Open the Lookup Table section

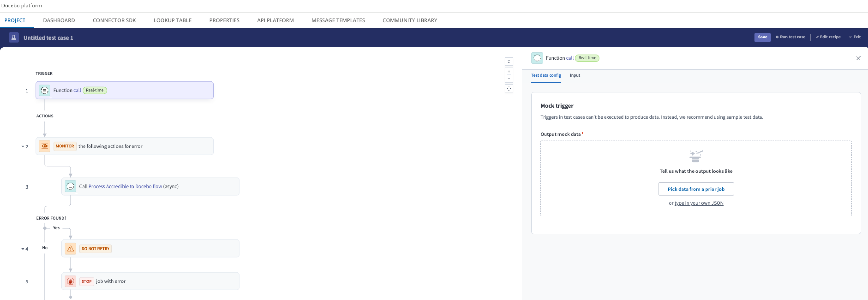click(x=172, y=20)
